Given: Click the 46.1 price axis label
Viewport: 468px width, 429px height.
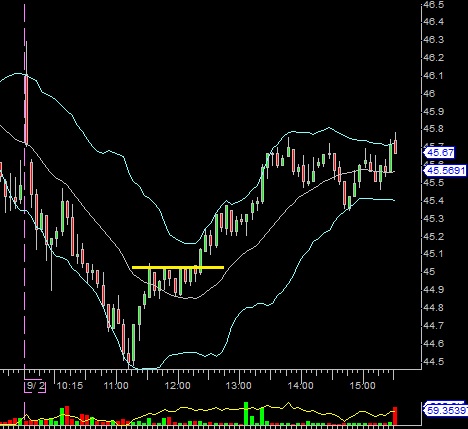Looking at the screenshot, I should 433,76.
